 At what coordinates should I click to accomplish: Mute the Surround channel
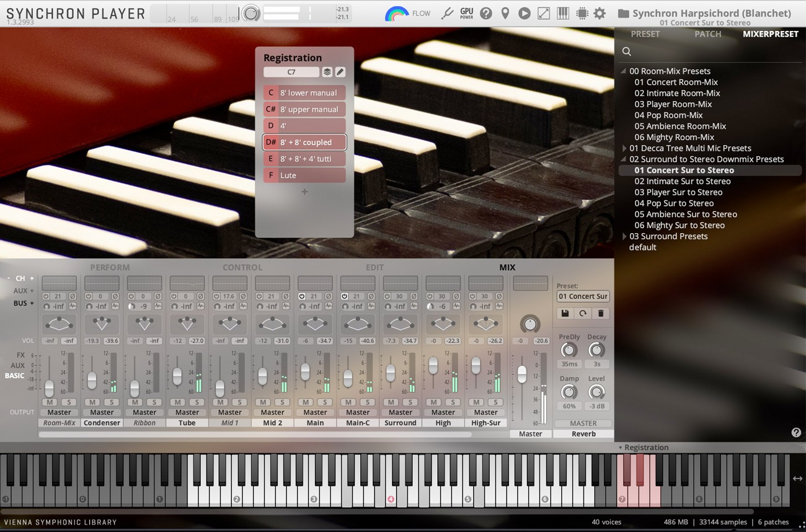390,402
